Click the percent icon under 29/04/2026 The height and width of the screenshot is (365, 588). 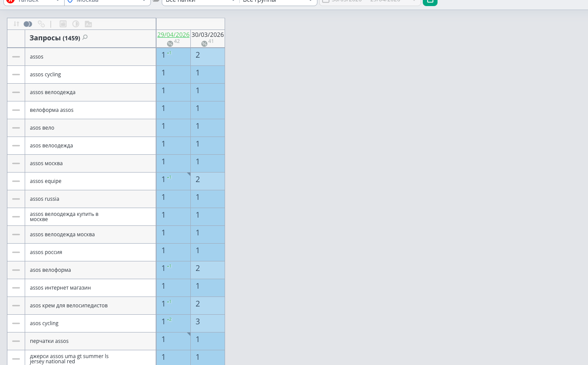170,43
